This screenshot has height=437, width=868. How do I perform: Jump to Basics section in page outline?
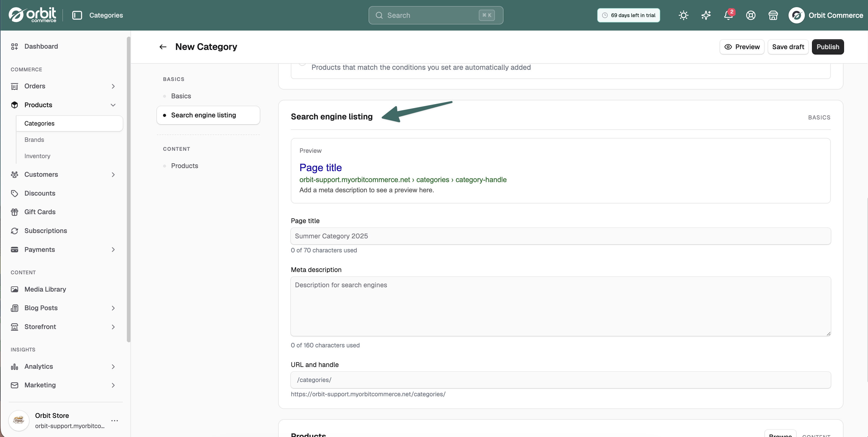coord(181,96)
